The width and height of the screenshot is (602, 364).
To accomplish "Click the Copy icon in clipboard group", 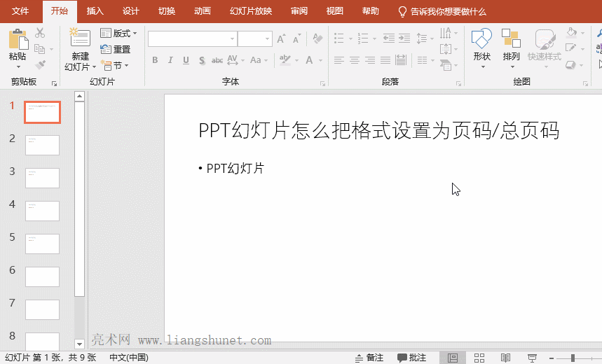I will point(39,49).
